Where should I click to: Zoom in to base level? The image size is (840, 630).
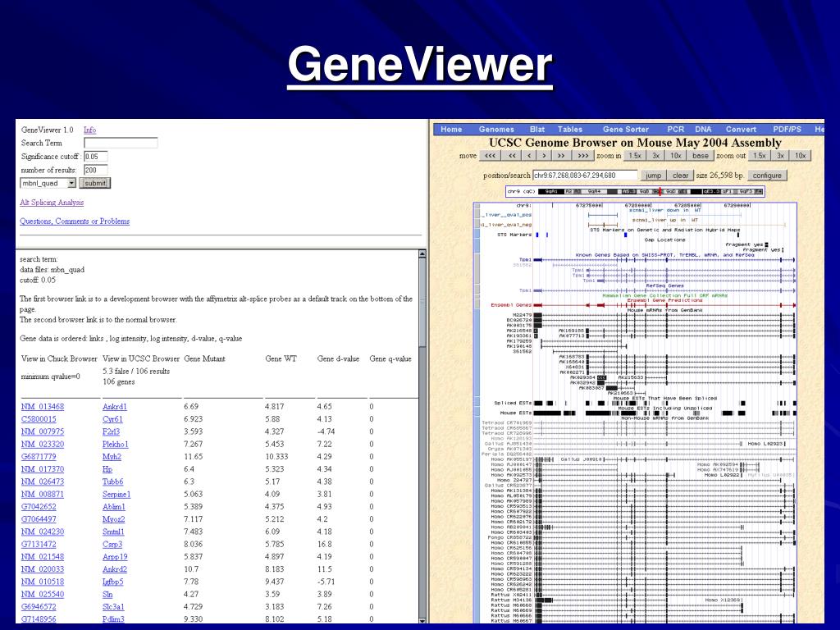click(701, 155)
